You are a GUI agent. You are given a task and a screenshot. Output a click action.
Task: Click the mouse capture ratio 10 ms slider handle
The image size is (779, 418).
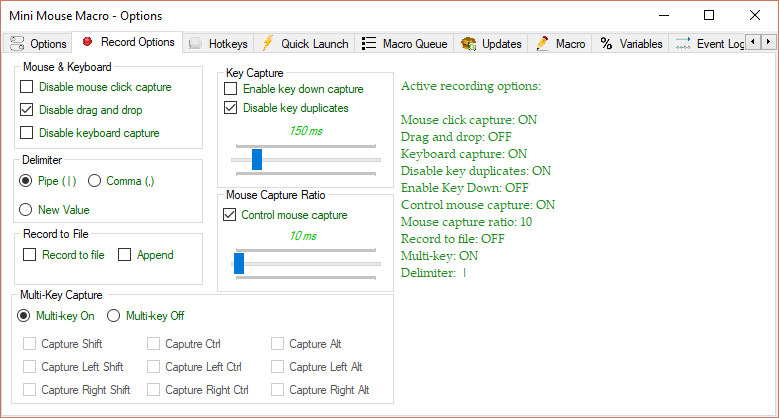click(239, 263)
